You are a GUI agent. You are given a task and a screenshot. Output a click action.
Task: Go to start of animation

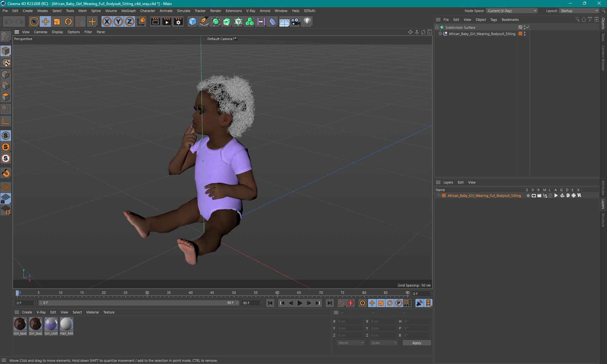point(270,303)
